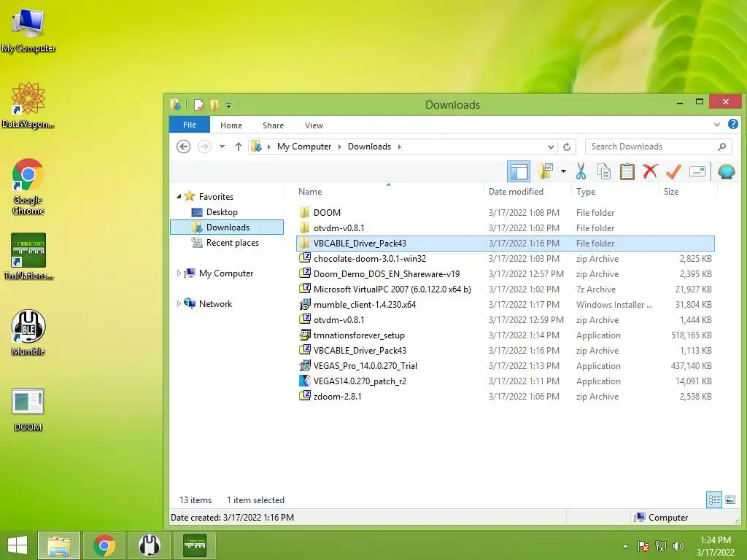Image resolution: width=747 pixels, height=560 pixels.
Task: Open My Computer desktop icon
Action: tap(28, 31)
